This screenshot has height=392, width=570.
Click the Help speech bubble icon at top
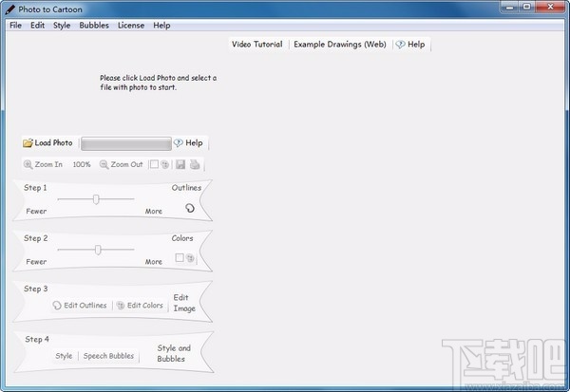[400, 45]
